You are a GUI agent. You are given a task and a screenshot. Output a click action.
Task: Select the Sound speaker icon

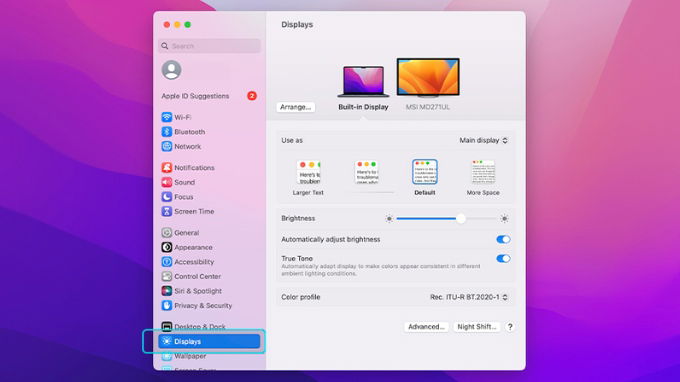click(167, 182)
